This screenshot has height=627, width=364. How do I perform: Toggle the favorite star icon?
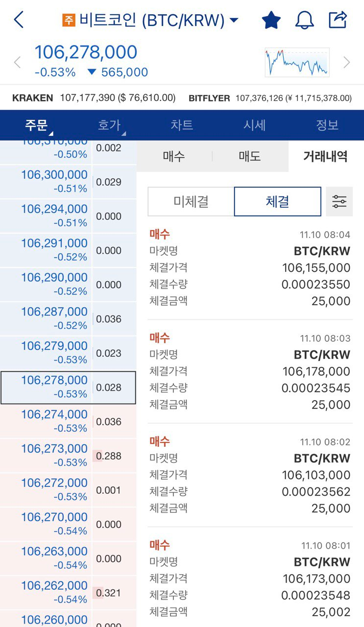point(271,21)
